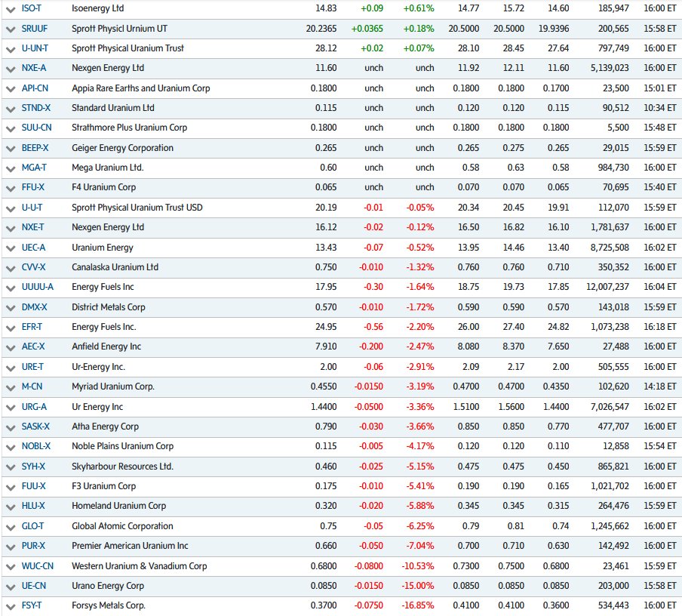Open the URG-A ticker link
The height and width of the screenshot is (616, 682).
(x=34, y=407)
